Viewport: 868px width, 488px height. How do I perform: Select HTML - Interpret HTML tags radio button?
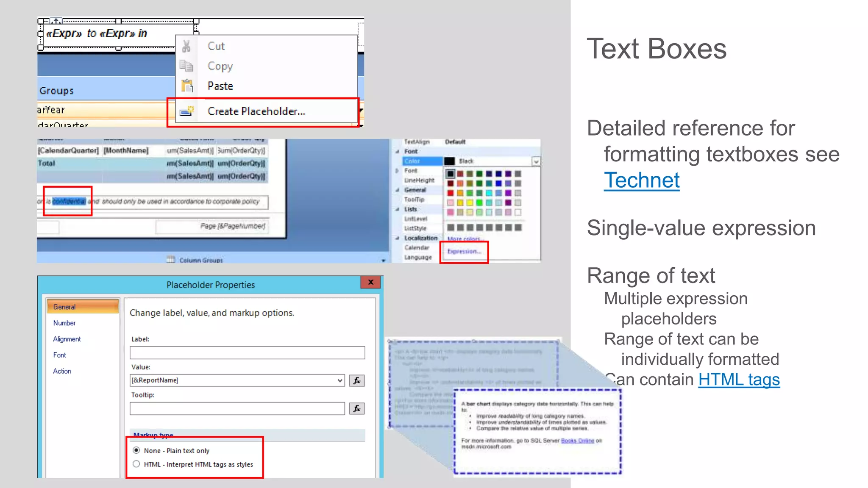136,464
